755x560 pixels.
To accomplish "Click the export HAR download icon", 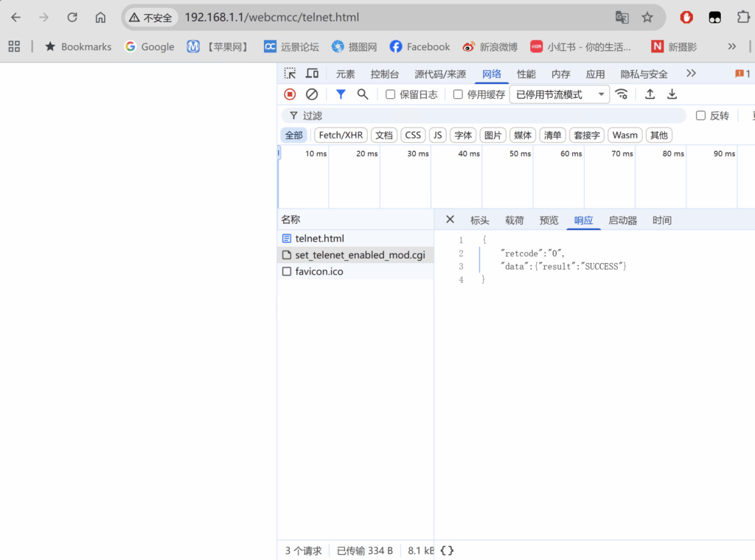I will (x=672, y=94).
